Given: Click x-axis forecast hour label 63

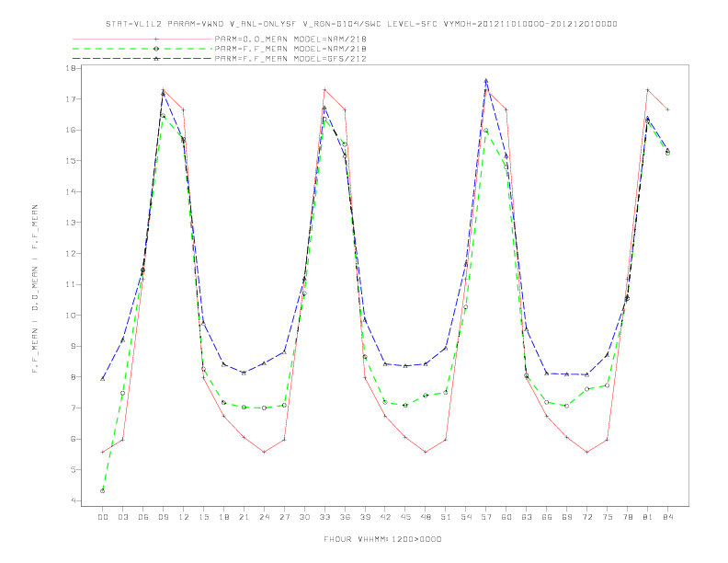Looking at the screenshot, I should coord(527,517).
